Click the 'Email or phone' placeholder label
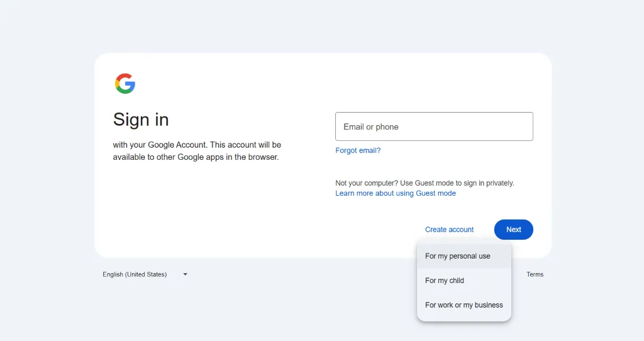Screen dimensions: 644x341 pyautogui.click(x=371, y=127)
